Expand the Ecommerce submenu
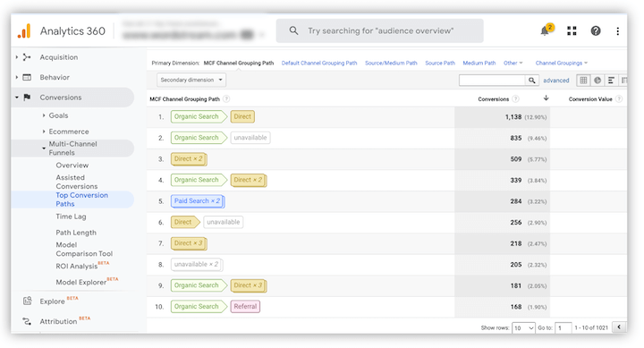Viewport: 644px width, 348px height. point(44,132)
